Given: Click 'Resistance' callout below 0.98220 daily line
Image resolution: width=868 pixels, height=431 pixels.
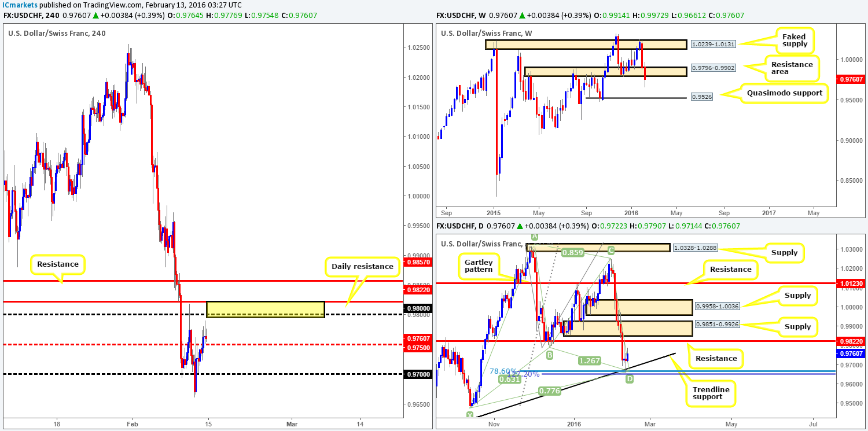Looking at the screenshot, I should [716, 358].
